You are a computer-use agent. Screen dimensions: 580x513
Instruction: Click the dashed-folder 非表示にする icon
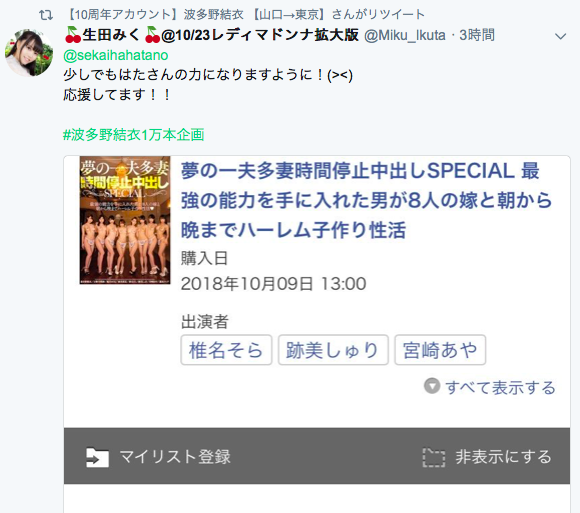434,458
